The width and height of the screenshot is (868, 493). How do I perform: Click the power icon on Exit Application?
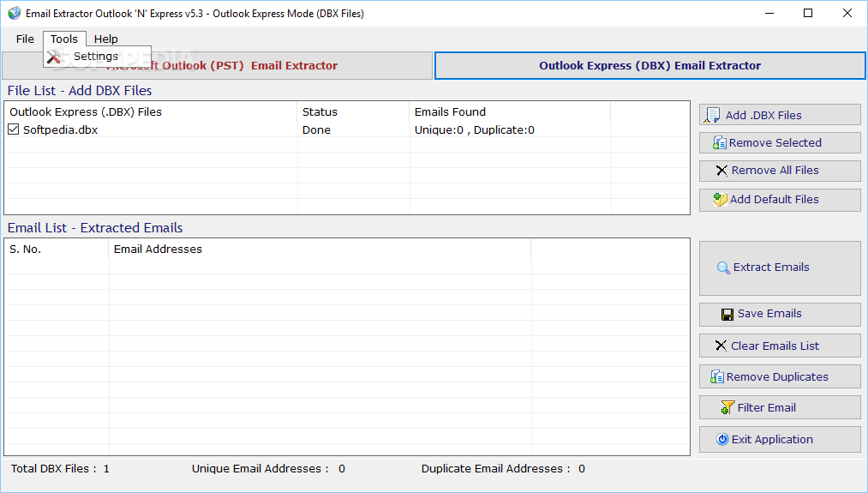coord(722,439)
